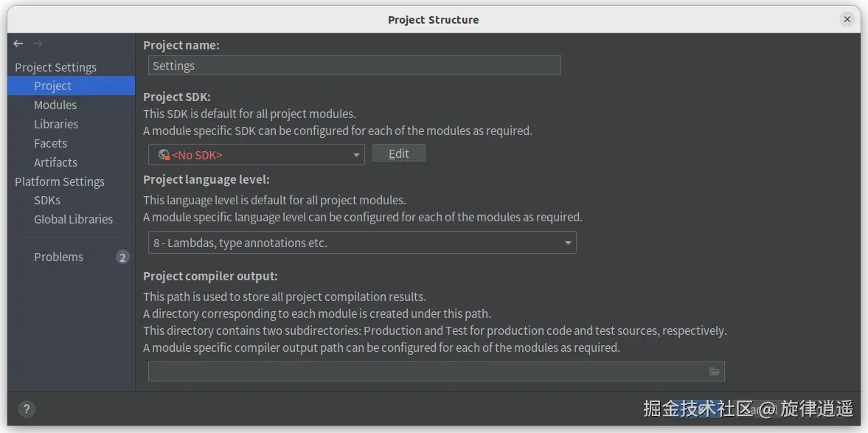Select Artifacts in the sidebar

point(55,163)
